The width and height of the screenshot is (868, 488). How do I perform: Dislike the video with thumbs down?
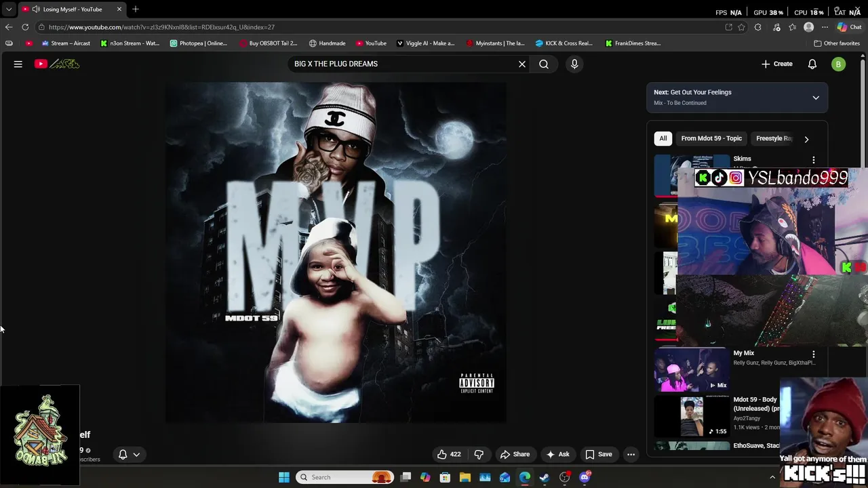coord(479,454)
